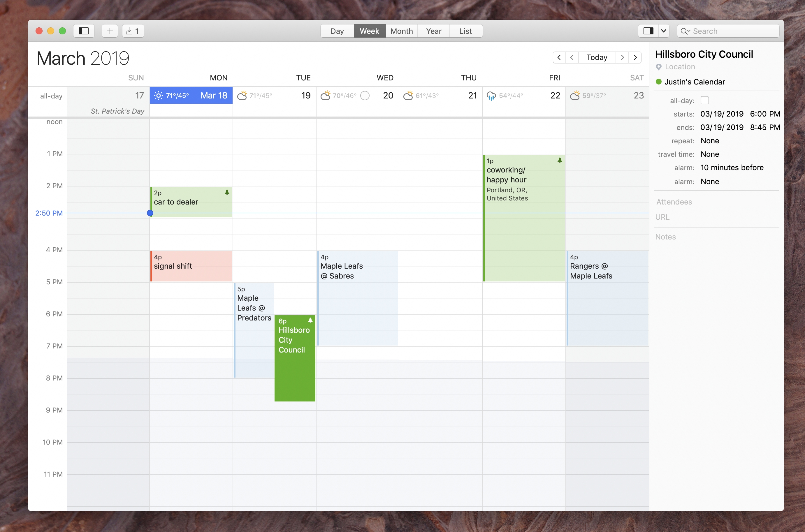Viewport: 805px width, 532px height.
Task: Open the Year view
Action: click(x=433, y=30)
